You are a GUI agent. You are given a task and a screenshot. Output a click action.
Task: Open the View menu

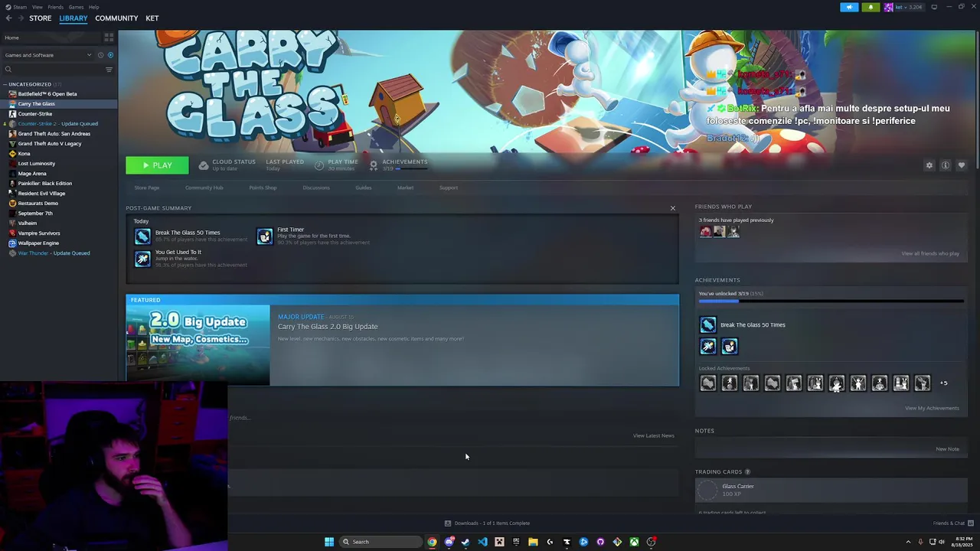[x=37, y=7]
